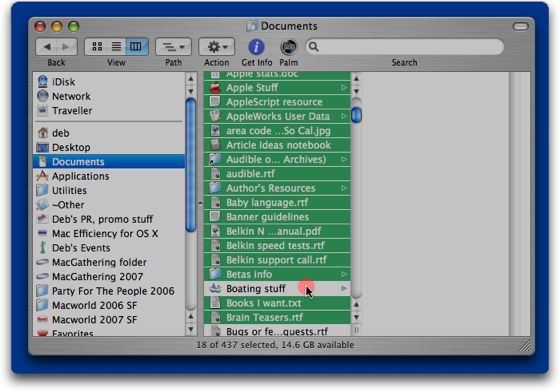Click sidebar scroll up arrow at top

click(191, 78)
